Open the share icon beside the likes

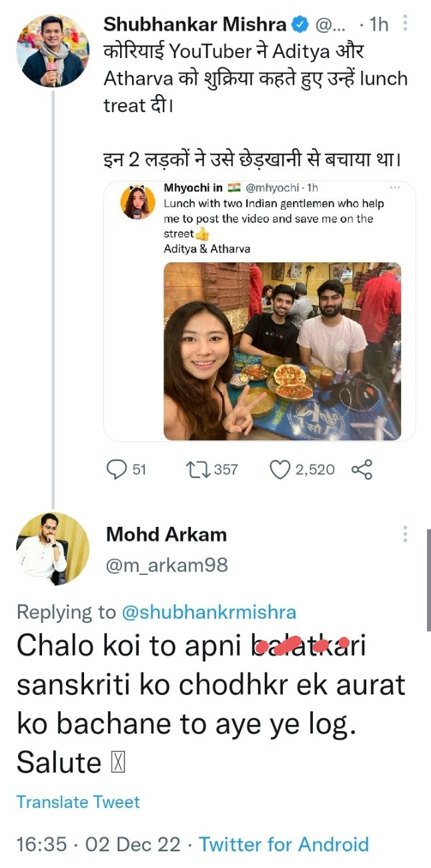tap(362, 470)
